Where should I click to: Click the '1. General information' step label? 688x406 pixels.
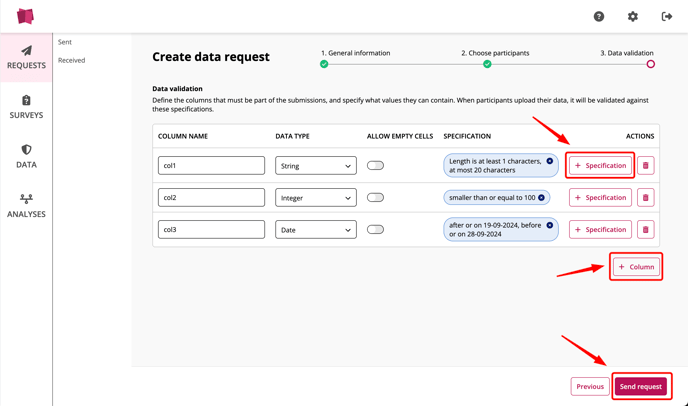click(x=355, y=53)
